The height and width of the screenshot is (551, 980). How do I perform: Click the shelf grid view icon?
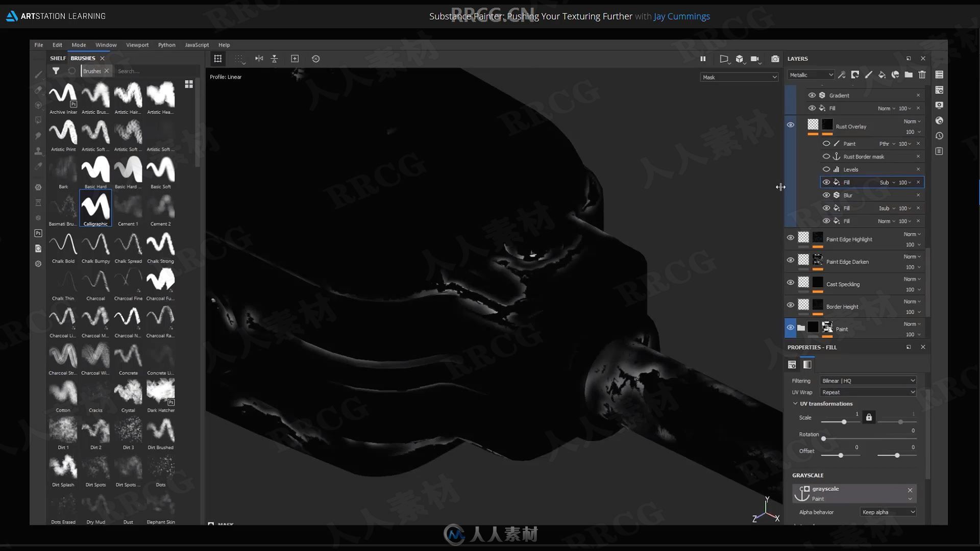coord(189,84)
